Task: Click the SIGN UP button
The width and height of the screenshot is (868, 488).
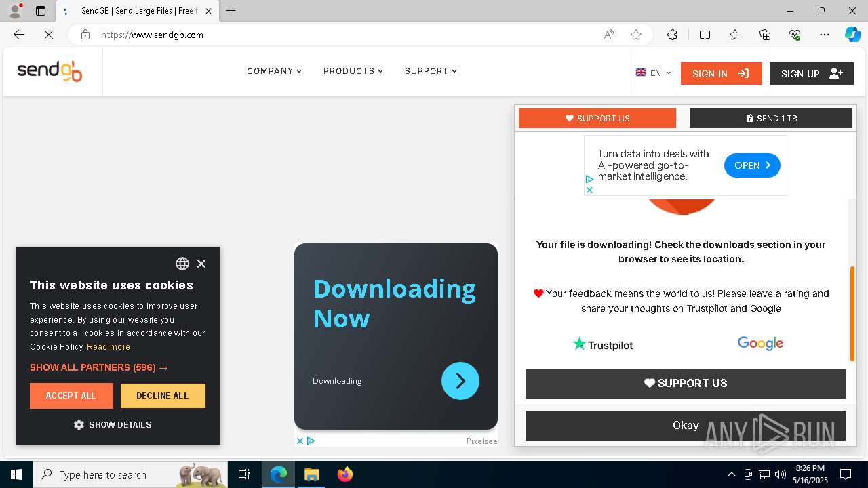Action: 811,73
